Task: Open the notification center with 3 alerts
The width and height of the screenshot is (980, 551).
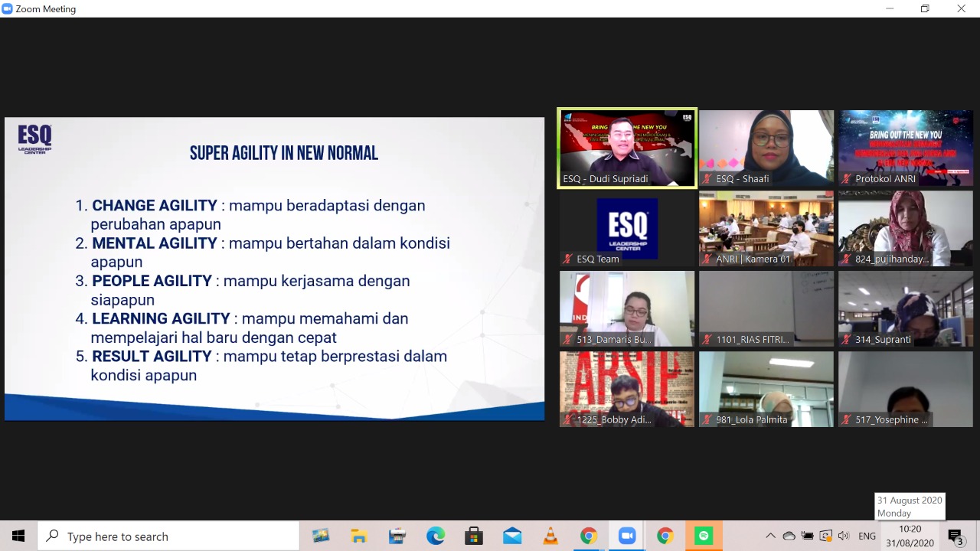Action: tap(955, 536)
